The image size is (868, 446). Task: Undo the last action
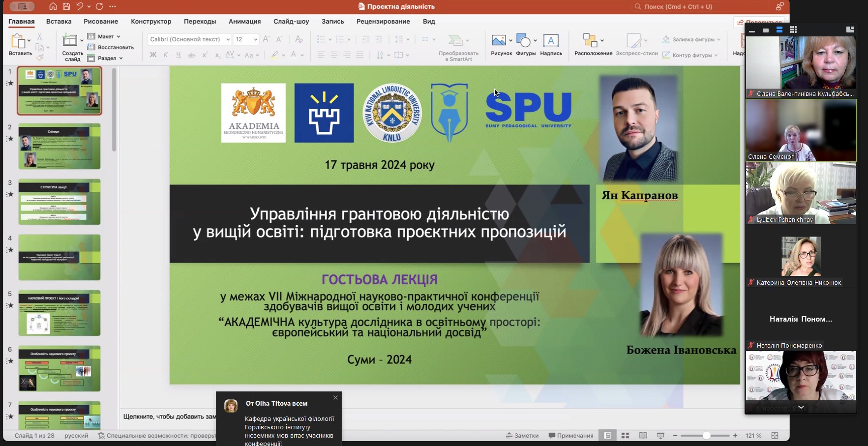[x=80, y=6]
